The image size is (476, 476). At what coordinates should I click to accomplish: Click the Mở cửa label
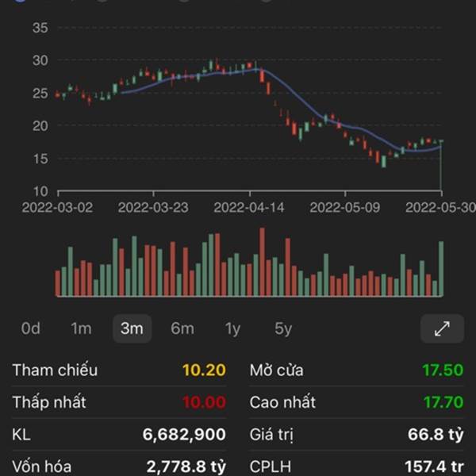(276, 370)
